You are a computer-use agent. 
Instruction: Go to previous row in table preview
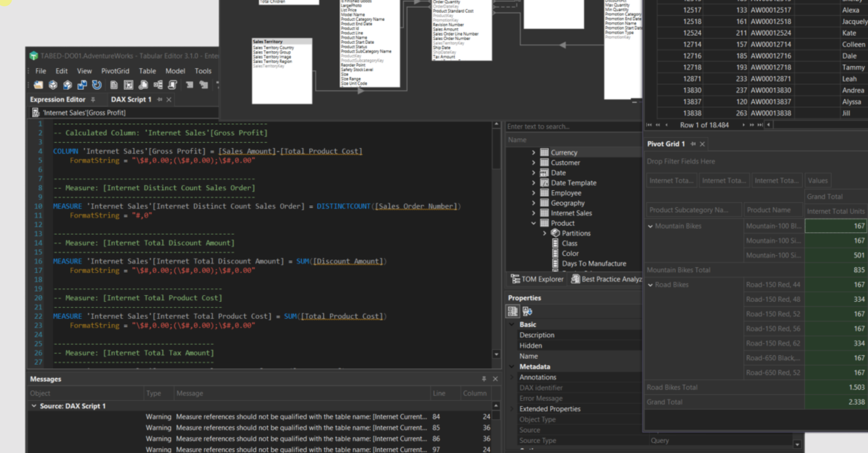click(x=666, y=125)
